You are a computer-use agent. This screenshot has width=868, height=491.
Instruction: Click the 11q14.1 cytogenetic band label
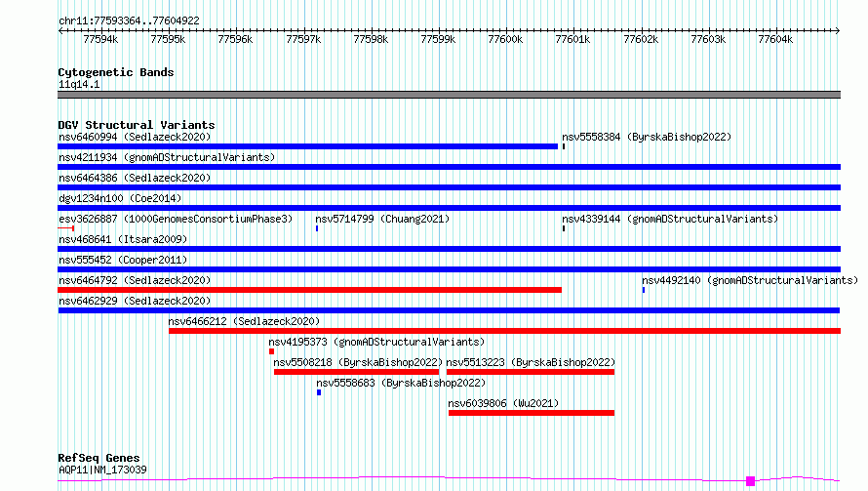79,85
